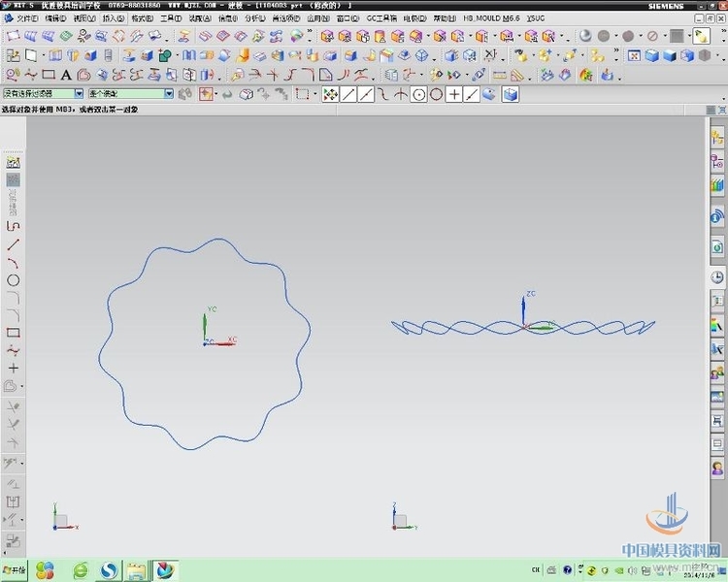Toggle the arc center snap point option
728x582 pixels.
pyautogui.click(x=418, y=94)
